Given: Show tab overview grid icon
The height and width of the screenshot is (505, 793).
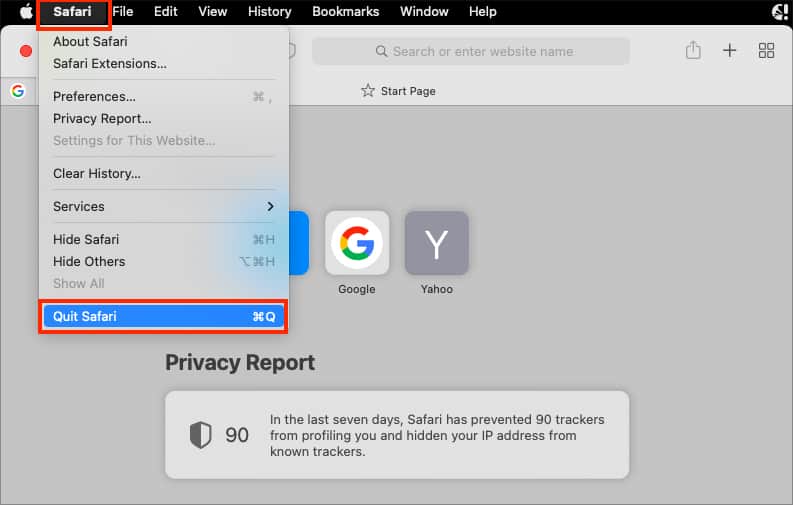Looking at the screenshot, I should pos(766,50).
